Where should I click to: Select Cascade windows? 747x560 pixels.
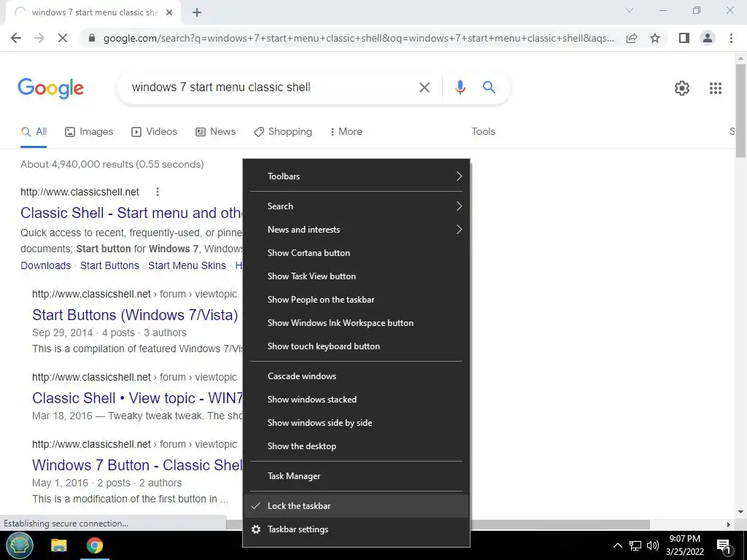356,376
